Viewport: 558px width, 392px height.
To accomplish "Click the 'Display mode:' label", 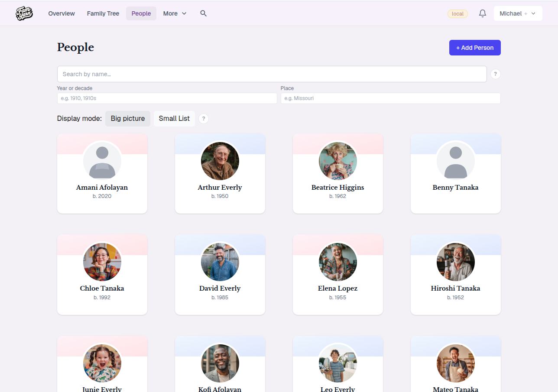I will (79, 119).
